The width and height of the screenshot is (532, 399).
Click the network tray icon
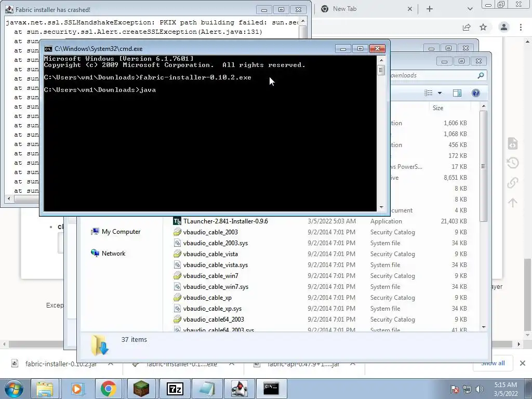(467, 389)
